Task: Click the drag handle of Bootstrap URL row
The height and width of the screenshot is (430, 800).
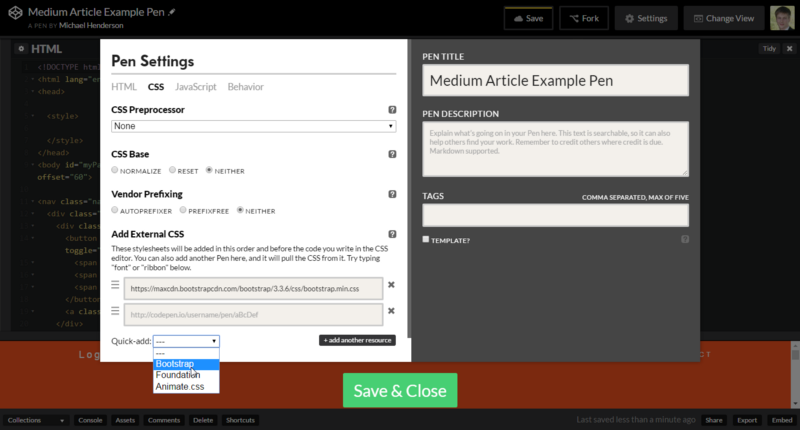Action: coord(115,287)
